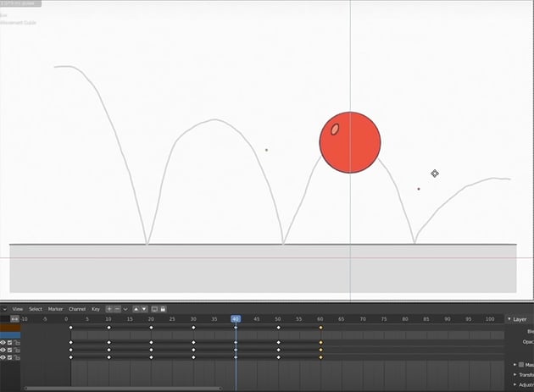Move layer up with the up arrow

click(x=136, y=309)
